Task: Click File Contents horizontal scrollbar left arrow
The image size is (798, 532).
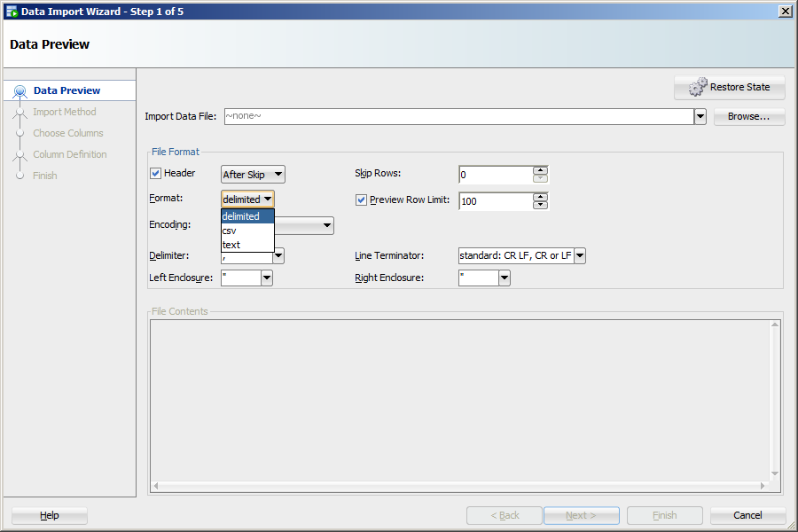Action: 156,486
